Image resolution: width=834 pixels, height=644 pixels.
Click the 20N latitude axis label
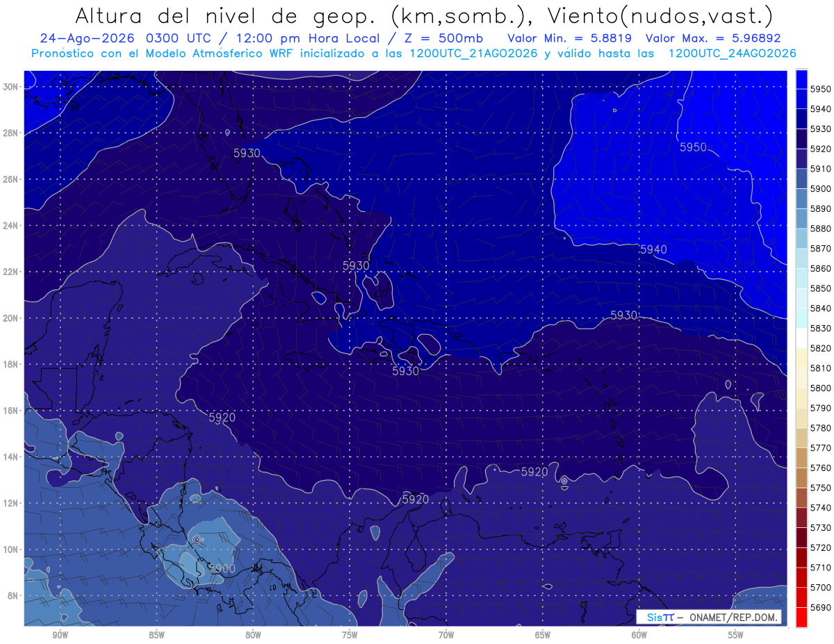[12, 318]
